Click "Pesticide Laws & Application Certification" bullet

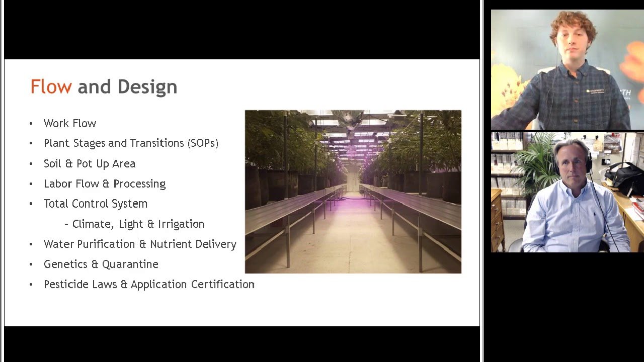pyautogui.click(x=149, y=284)
